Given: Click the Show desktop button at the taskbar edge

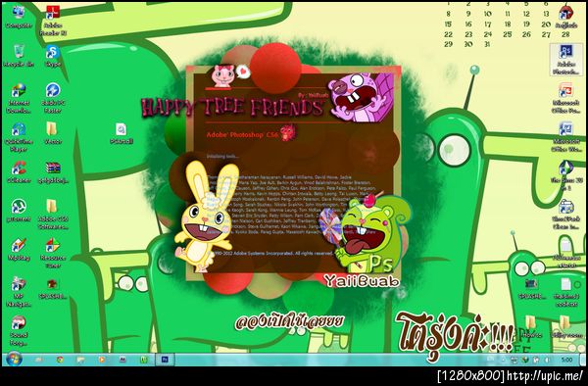Looking at the screenshot, I should point(583,360).
